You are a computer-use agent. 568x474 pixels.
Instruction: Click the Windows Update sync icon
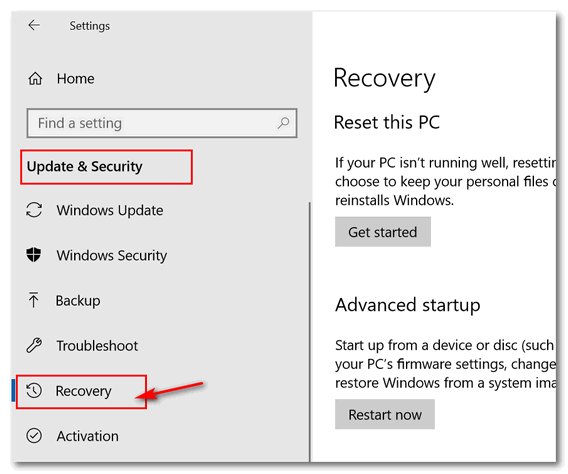click(x=34, y=210)
